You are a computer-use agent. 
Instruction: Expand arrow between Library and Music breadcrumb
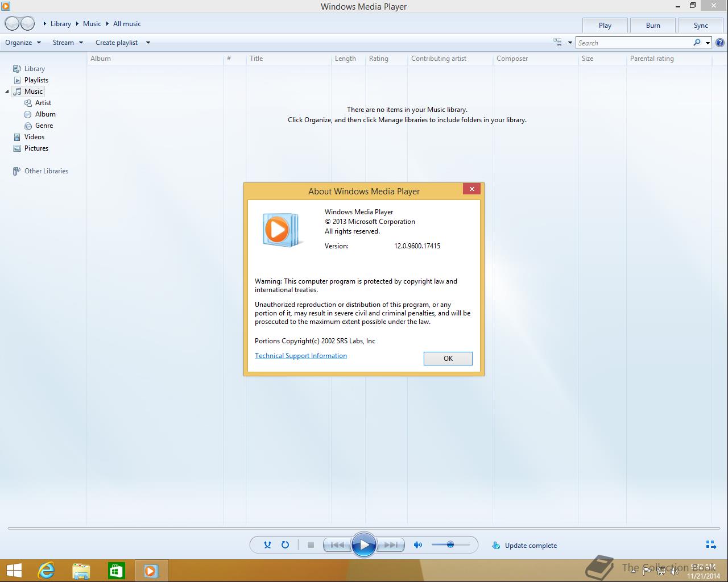(77, 24)
